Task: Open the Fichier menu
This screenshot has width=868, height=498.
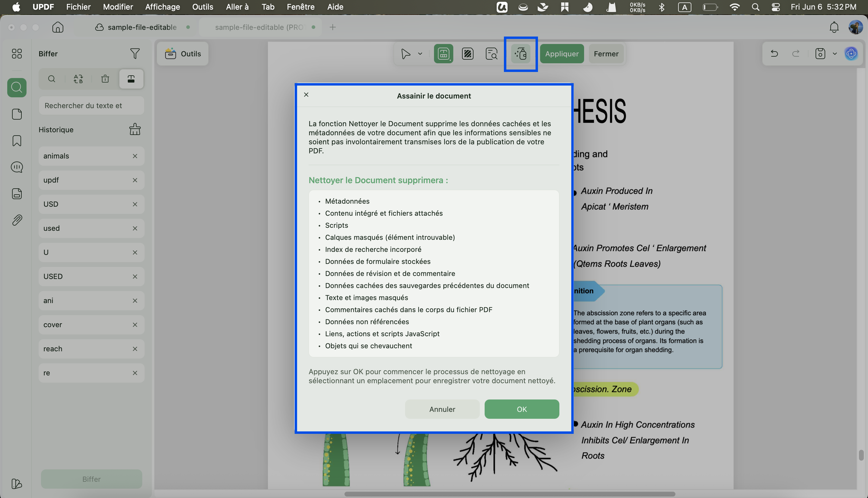Action: [78, 7]
